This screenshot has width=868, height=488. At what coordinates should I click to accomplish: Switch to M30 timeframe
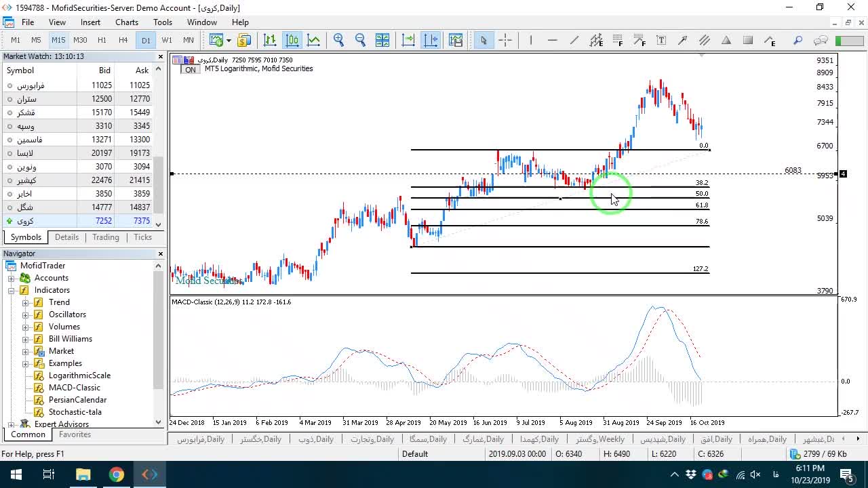pos(80,40)
